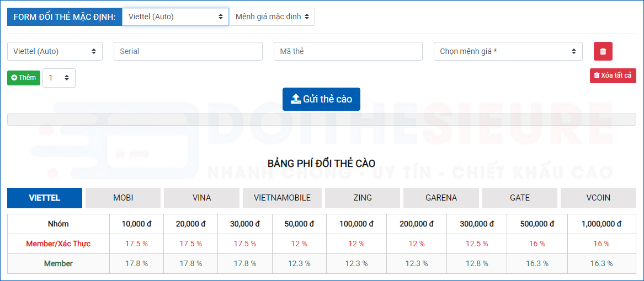
Task: Expand the row's Viettel (Auto) provider dropdown
Action: point(55,51)
